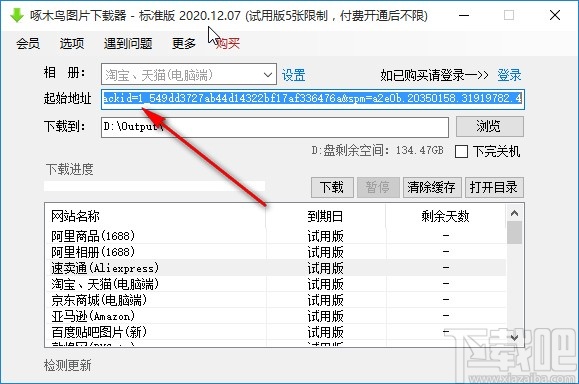This screenshot has width=579, height=384.
Task: Select the 百度贴吧图片(新) row
Action: pyautogui.click(x=275, y=332)
